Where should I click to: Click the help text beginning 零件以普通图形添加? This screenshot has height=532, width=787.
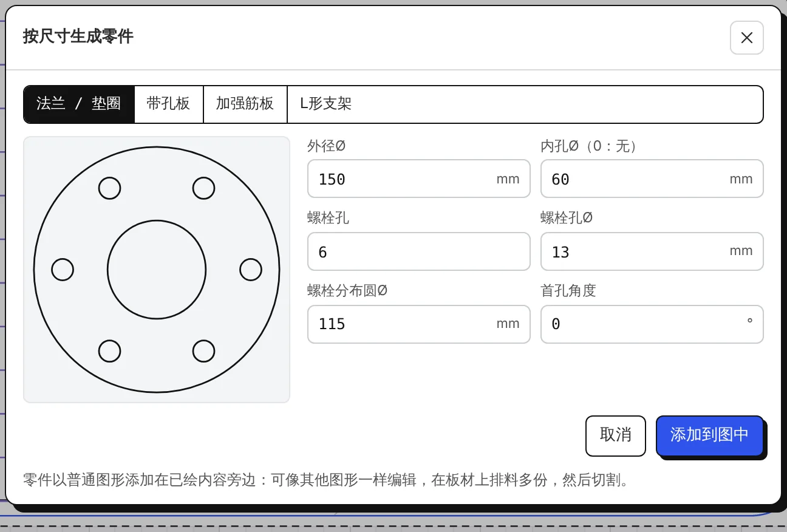tap(329, 480)
